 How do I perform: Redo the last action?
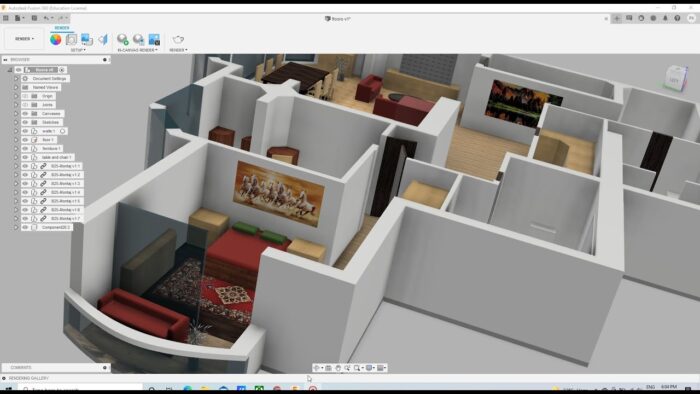click(62, 18)
